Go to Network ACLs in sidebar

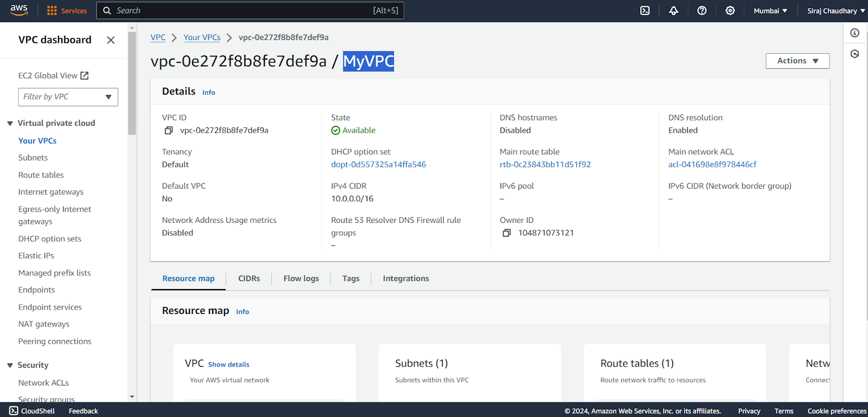click(x=43, y=383)
